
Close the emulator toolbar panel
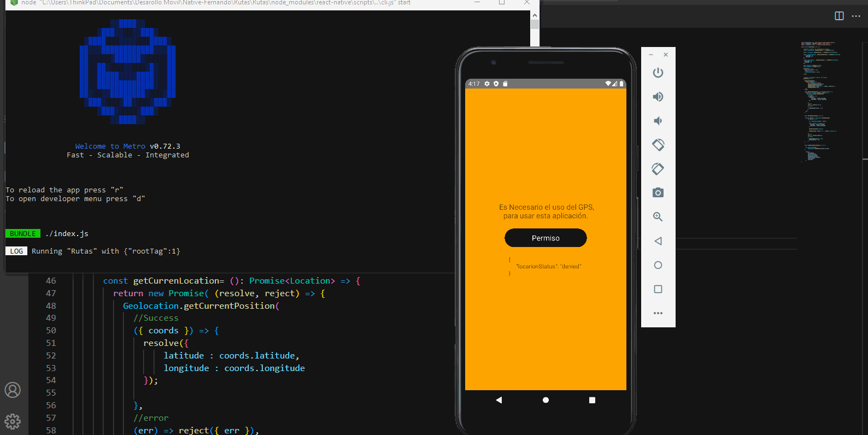click(666, 55)
